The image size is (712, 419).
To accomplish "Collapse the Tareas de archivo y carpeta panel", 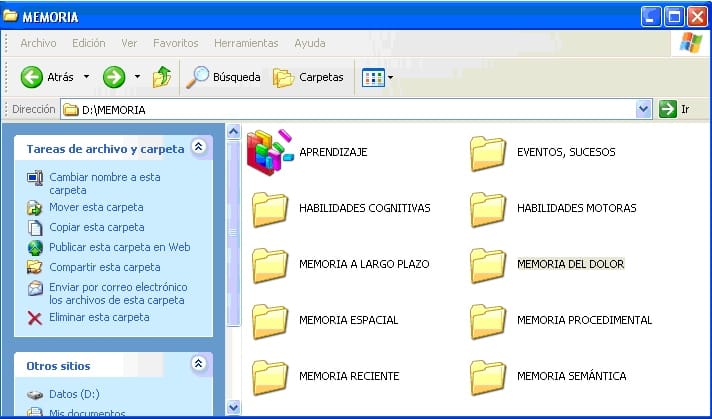I will coord(199,147).
